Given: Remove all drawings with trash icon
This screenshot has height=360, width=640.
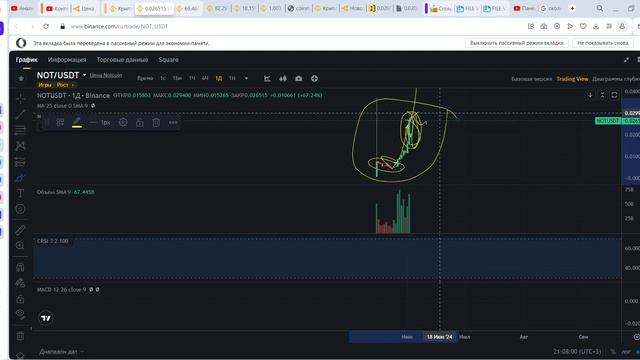Looking at the screenshot, I should pos(20,336).
